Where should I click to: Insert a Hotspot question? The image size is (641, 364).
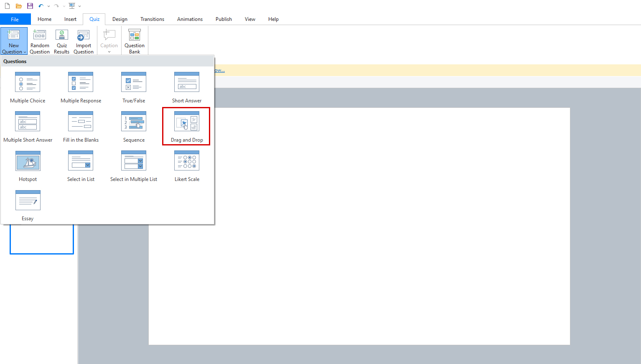coord(28,166)
